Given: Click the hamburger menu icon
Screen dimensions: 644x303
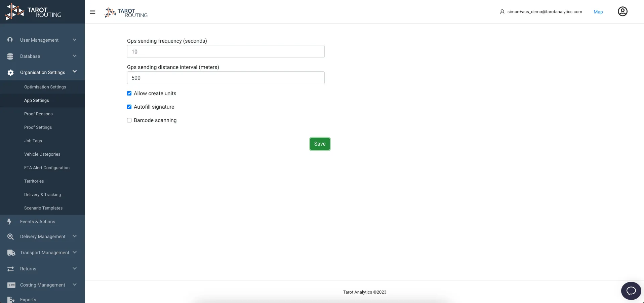Looking at the screenshot, I should pos(92,12).
